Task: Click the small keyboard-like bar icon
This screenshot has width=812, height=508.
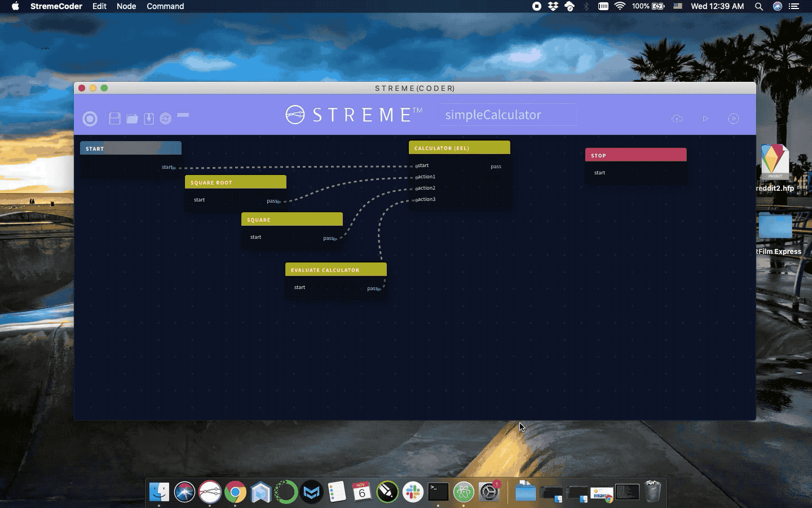Action: (183, 115)
